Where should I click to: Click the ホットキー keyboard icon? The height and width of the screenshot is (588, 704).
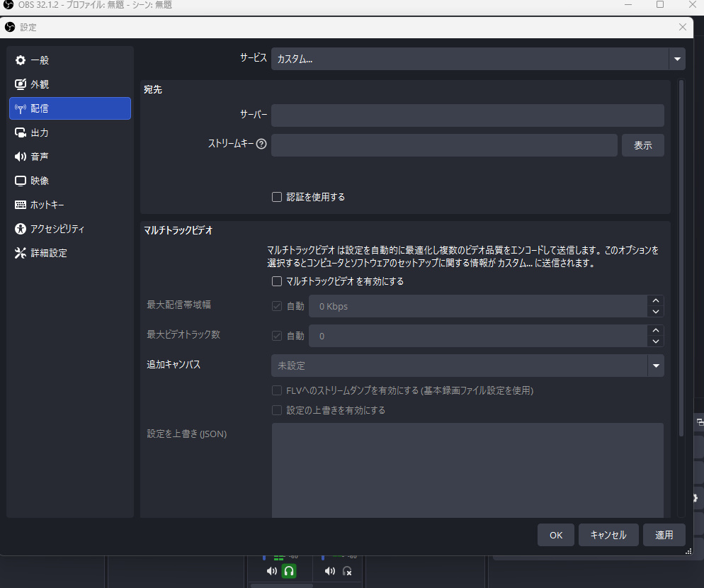21,205
